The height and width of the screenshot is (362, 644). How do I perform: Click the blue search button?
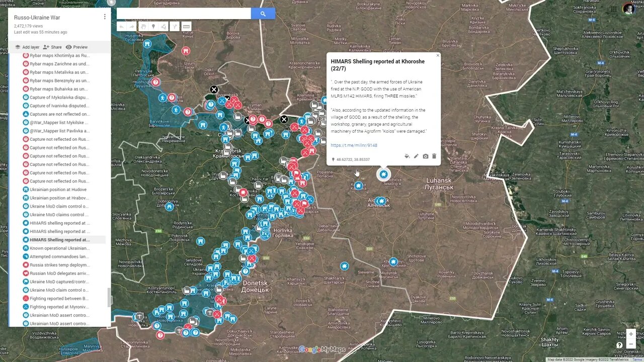(x=263, y=14)
